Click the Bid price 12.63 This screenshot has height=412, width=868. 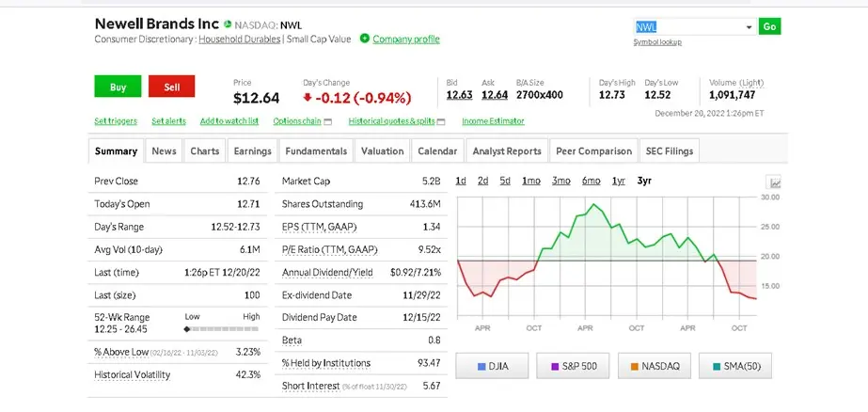pyautogui.click(x=460, y=95)
